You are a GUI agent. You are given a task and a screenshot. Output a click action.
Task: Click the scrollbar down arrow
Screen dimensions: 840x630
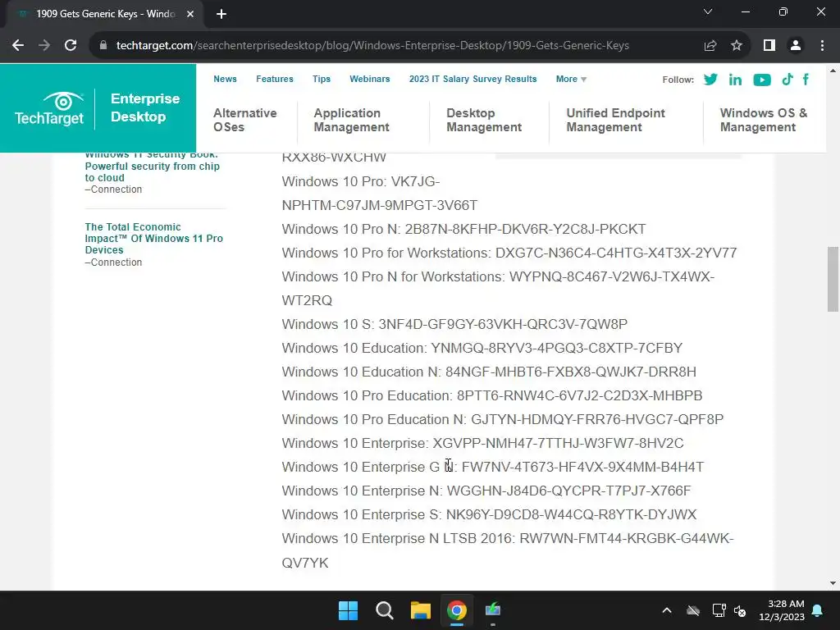[x=833, y=583]
